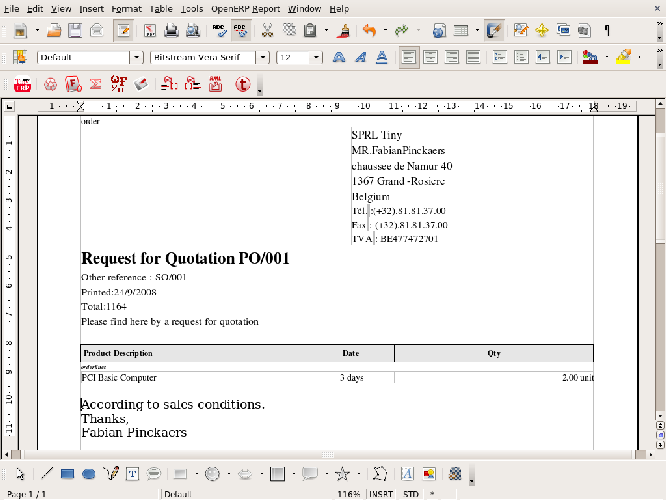
Task: Click the 116% zoom field in status bar
Action: (x=348, y=494)
